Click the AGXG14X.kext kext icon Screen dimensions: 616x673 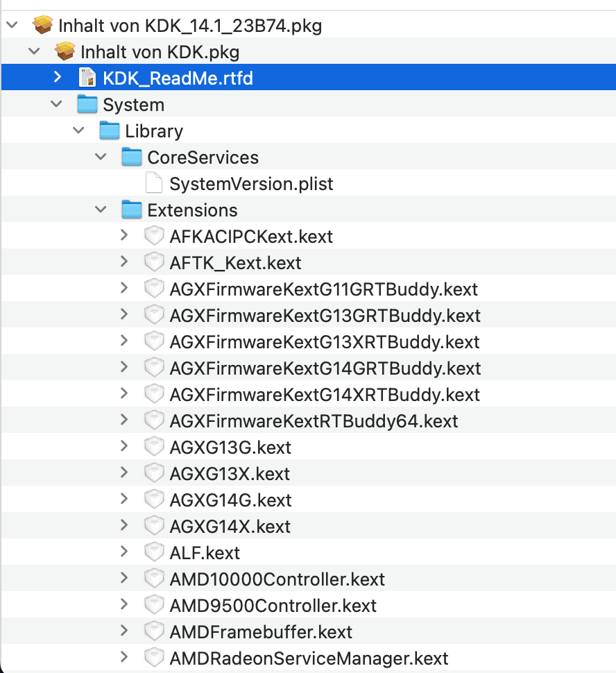(154, 526)
